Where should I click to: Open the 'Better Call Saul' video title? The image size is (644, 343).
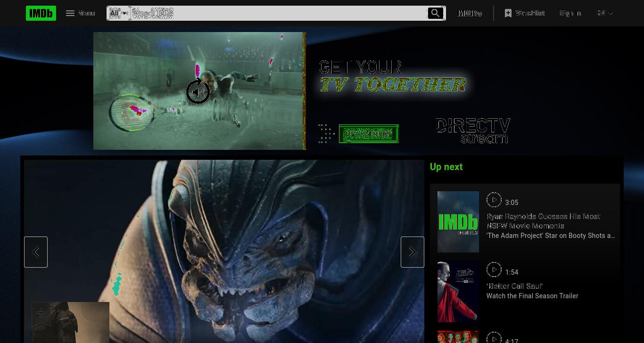click(514, 286)
